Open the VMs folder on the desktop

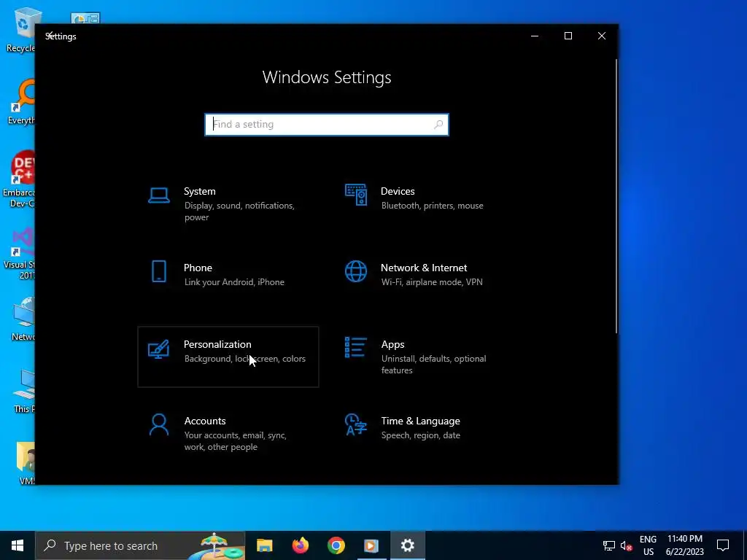pos(26,463)
